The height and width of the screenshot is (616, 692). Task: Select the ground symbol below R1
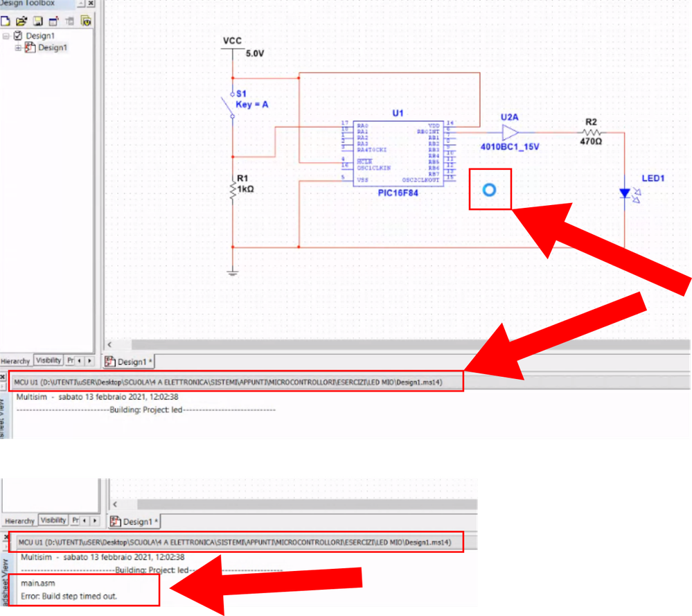(233, 272)
